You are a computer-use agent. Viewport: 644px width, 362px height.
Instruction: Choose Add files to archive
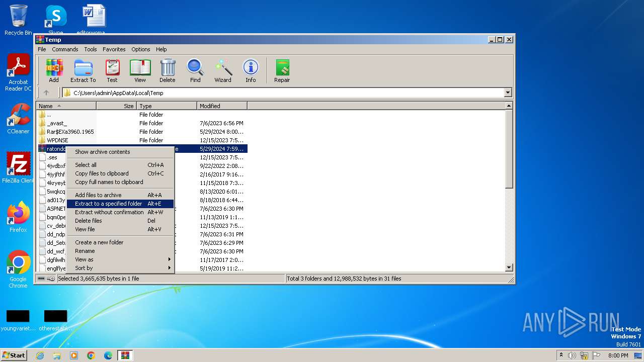pyautogui.click(x=120, y=195)
